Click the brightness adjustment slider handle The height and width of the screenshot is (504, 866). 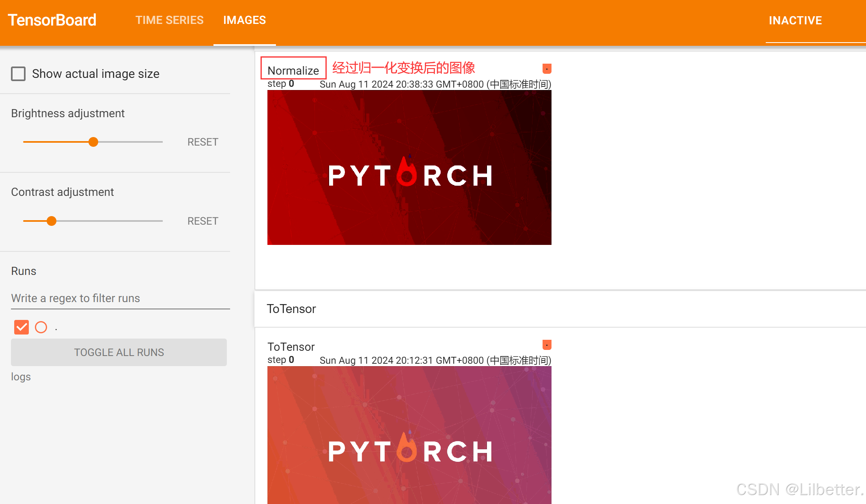93,142
